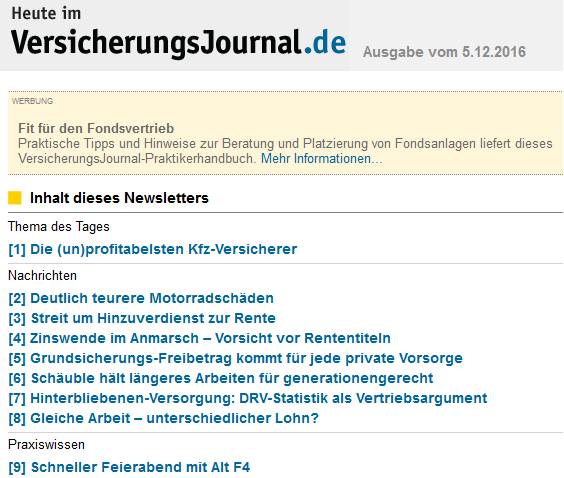Screen dimensions: 564x478
Task: Open article Streit um Hinzuverdienst zur Rente
Action: click(x=142, y=318)
